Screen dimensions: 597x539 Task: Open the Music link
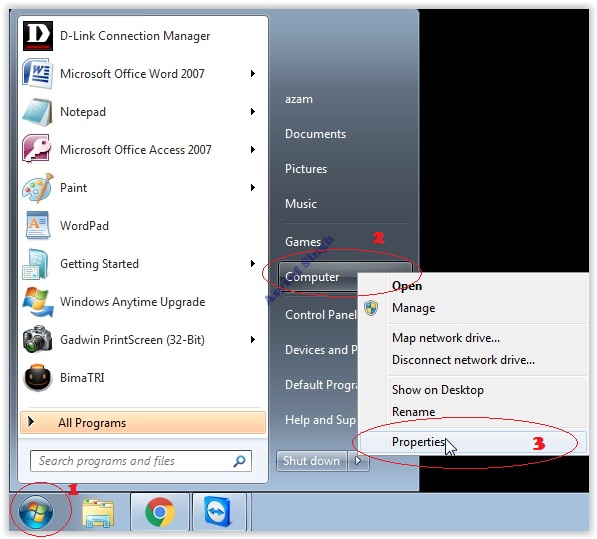tap(301, 204)
